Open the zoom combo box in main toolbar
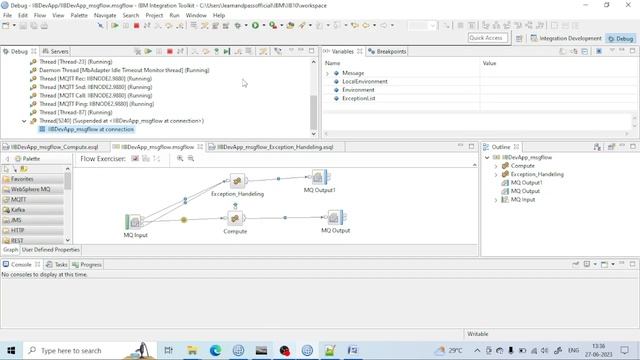Image resolution: width=640 pixels, height=360 pixels. coord(422,26)
